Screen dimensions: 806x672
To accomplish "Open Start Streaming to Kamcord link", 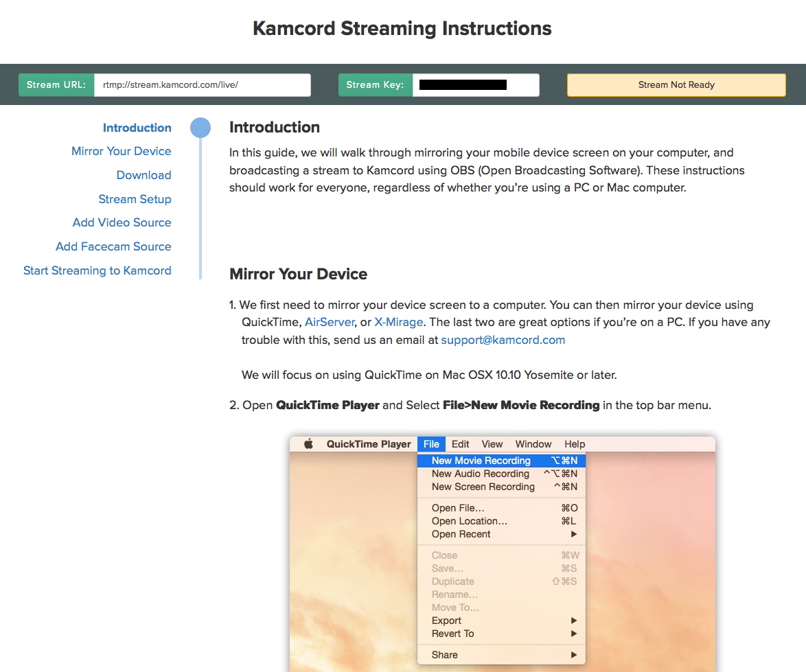I will click(x=97, y=270).
